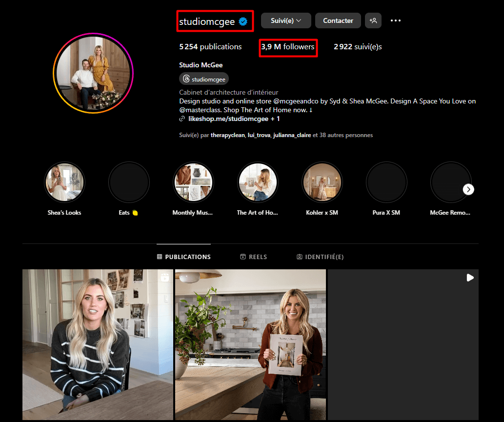Open the Monthly Musings highlight

coord(193,182)
